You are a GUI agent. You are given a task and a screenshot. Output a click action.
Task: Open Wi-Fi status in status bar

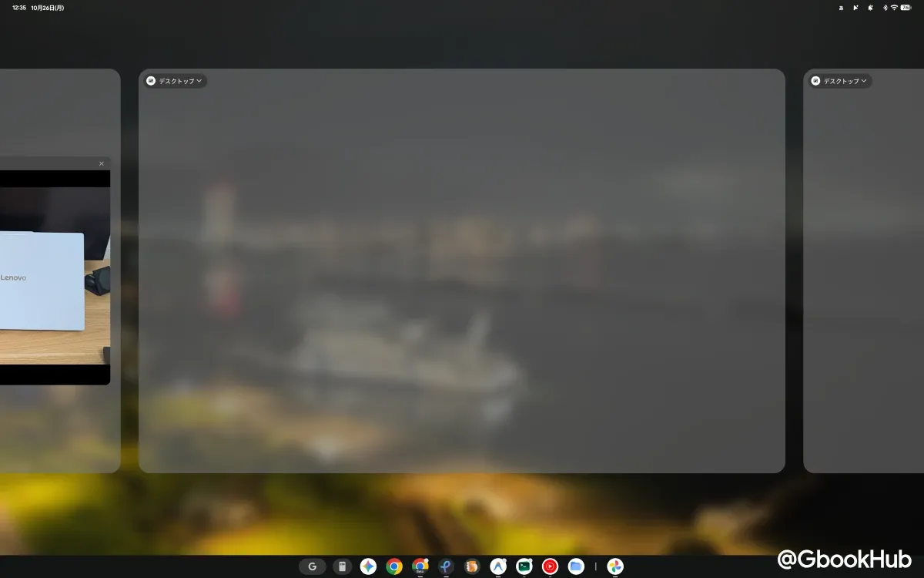tap(894, 8)
